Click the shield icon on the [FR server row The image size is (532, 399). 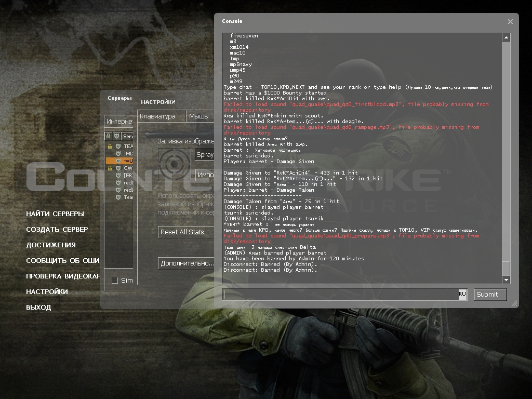pyautogui.click(x=118, y=175)
